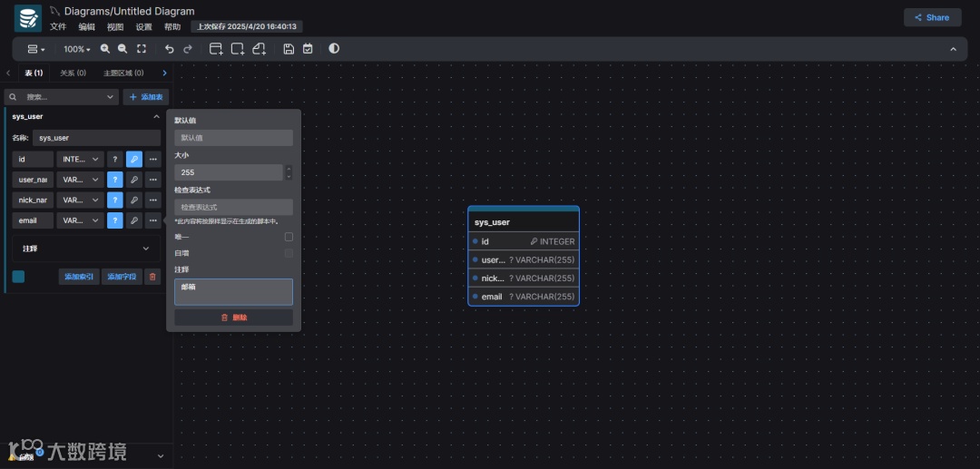Collapse the toolbar with the chevron at right

pos(953,49)
